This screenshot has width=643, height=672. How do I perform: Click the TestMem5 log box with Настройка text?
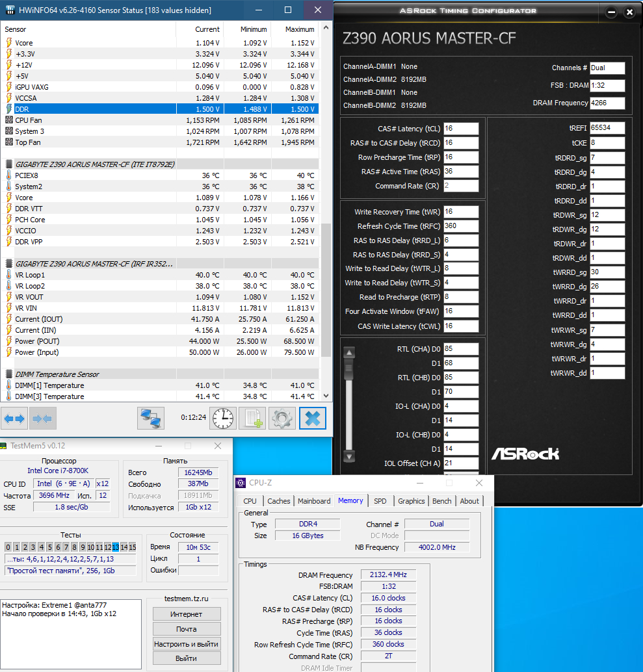[x=71, y=634]
